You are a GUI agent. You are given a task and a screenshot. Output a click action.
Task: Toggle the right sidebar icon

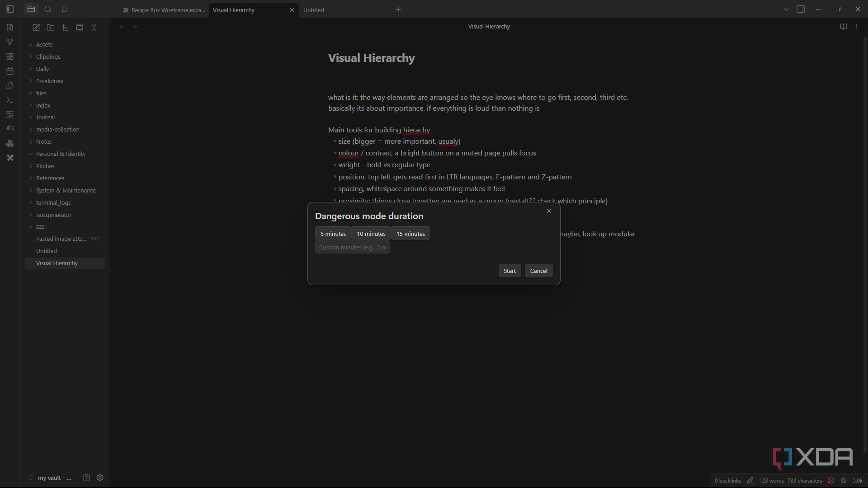tap(801, 9)
